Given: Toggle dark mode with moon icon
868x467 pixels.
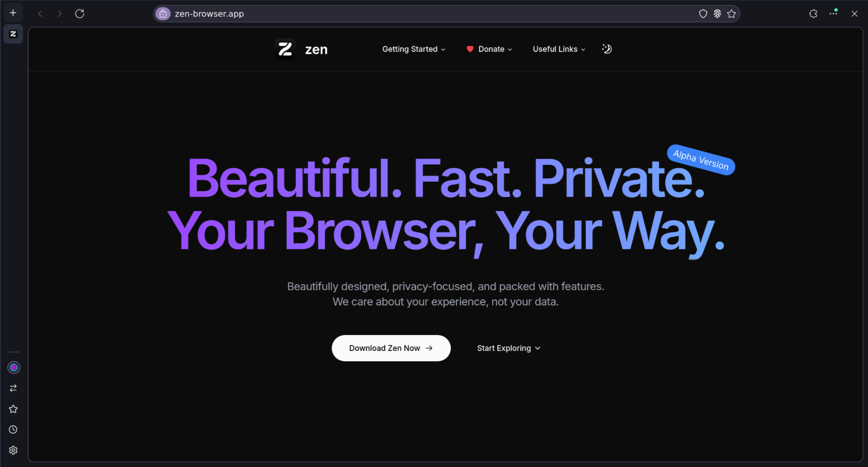Looking at the screenshot, I should click(x=607, y=49).
